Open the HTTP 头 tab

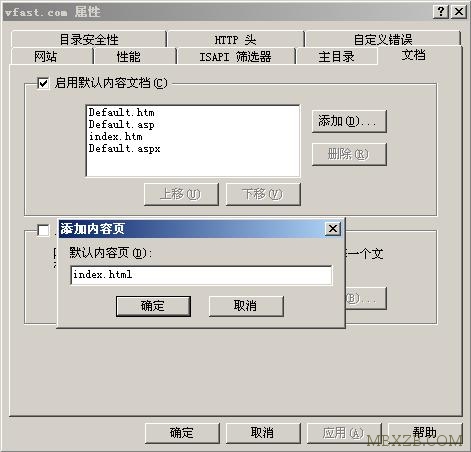click(236, 39)
